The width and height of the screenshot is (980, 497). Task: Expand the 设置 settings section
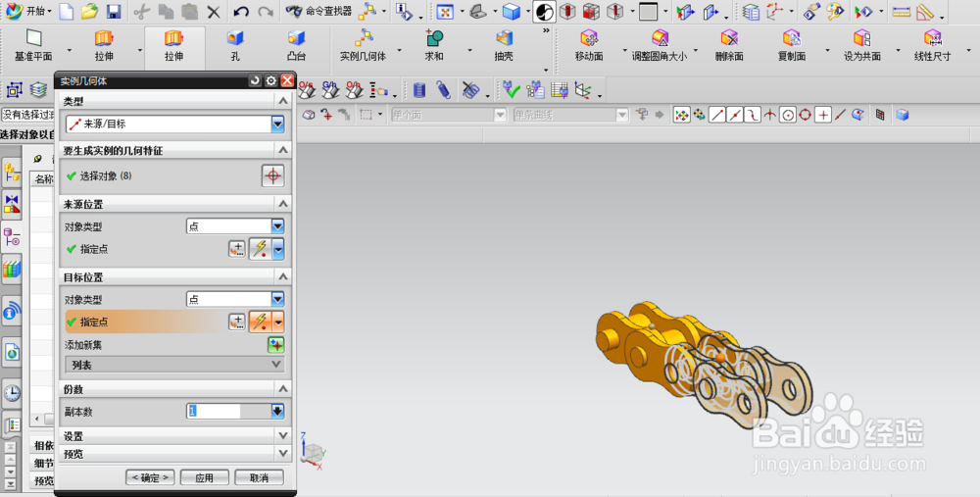tap(175, 436)
